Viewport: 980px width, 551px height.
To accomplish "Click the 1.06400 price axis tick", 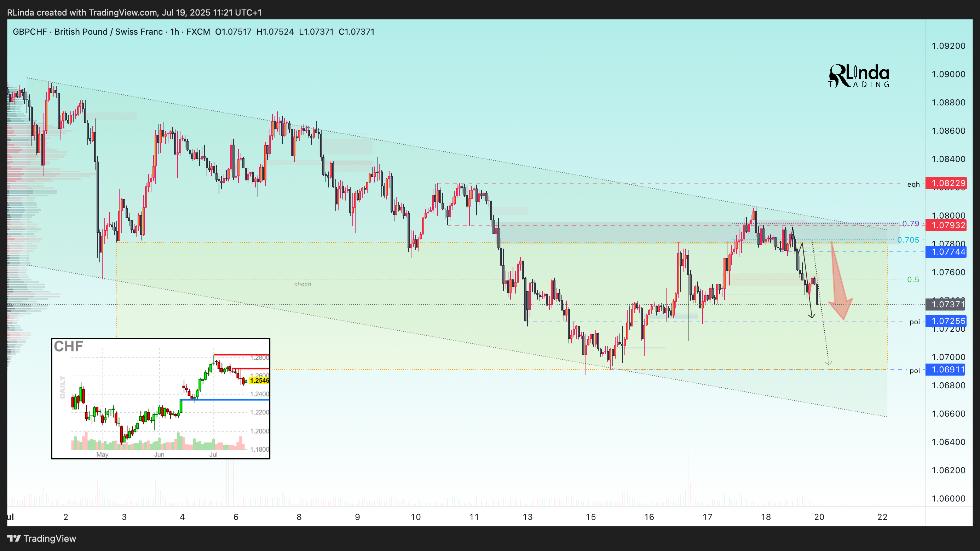I will 949,442.
